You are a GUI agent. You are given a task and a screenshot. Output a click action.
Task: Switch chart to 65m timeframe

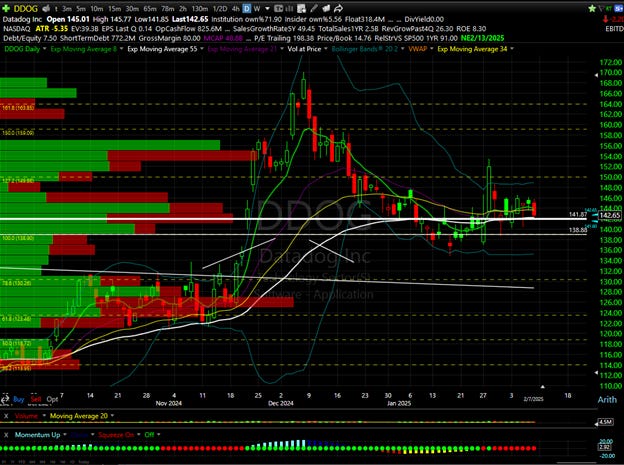(x=150, y=9)
